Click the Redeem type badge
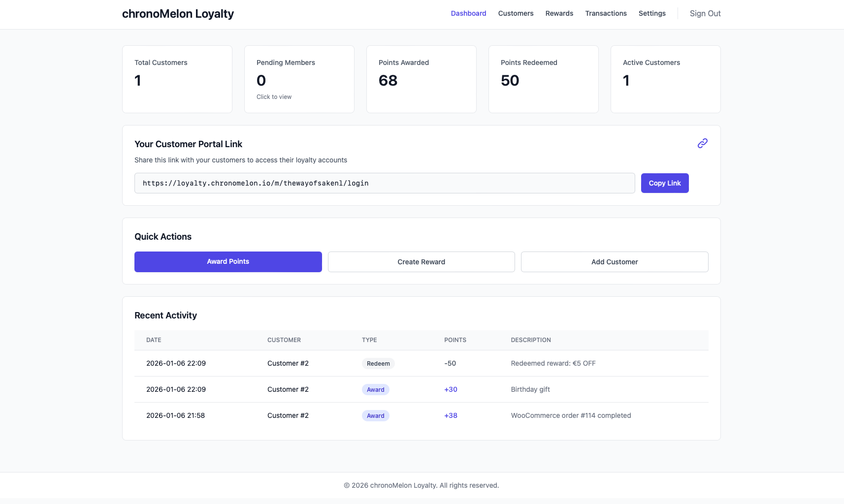The height and width of the screenshot is (504, 844). [x=378, y=364]
